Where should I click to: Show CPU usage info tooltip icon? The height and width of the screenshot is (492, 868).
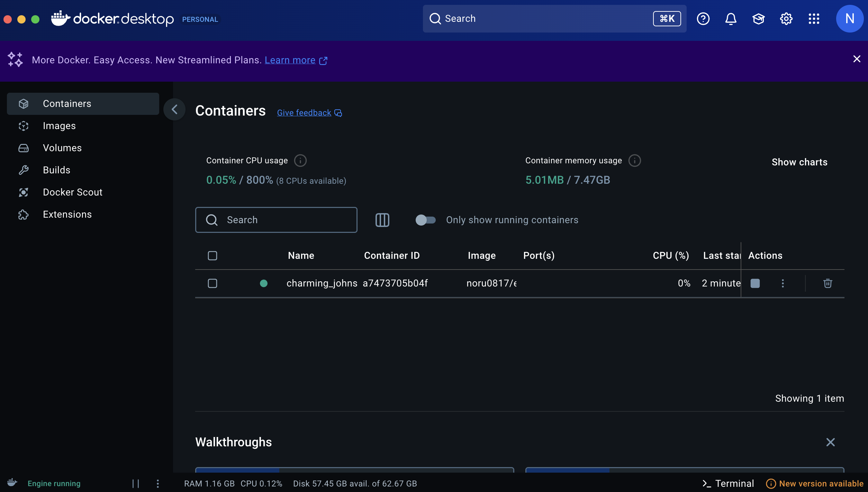click(x=300, y=161)
